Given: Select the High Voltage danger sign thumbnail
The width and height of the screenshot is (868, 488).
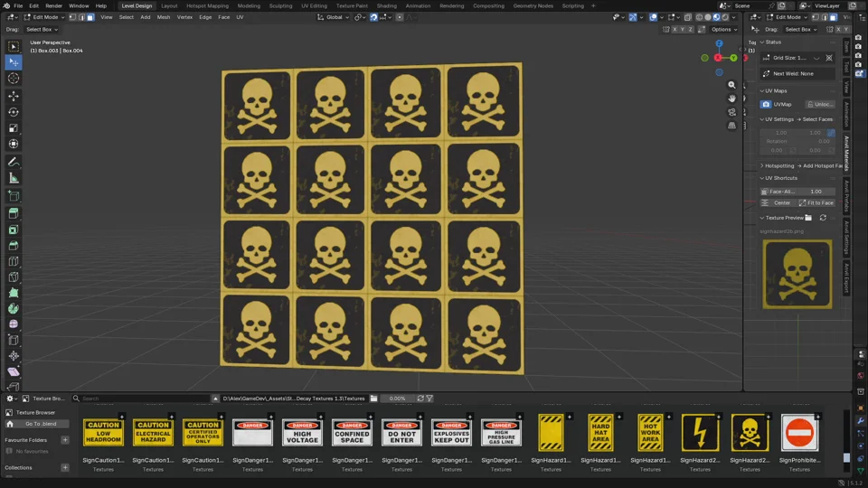Looking at the screenshot, I should (x=302, y=433).
